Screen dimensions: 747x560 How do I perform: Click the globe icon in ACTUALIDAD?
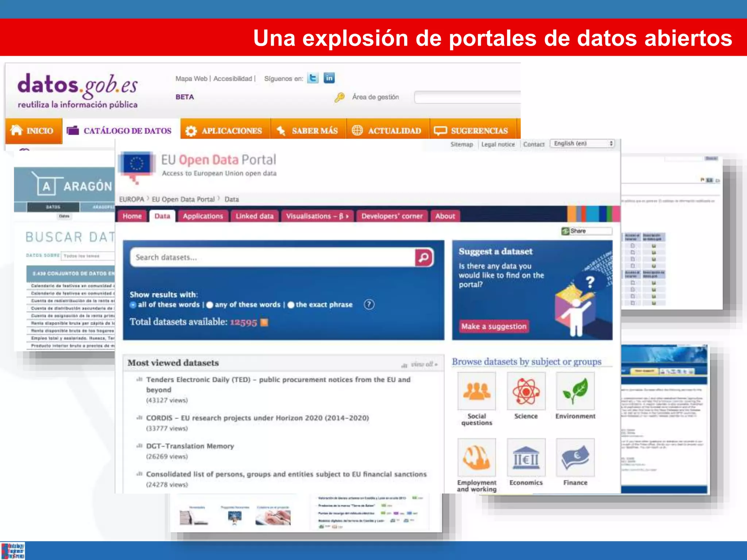357,131
